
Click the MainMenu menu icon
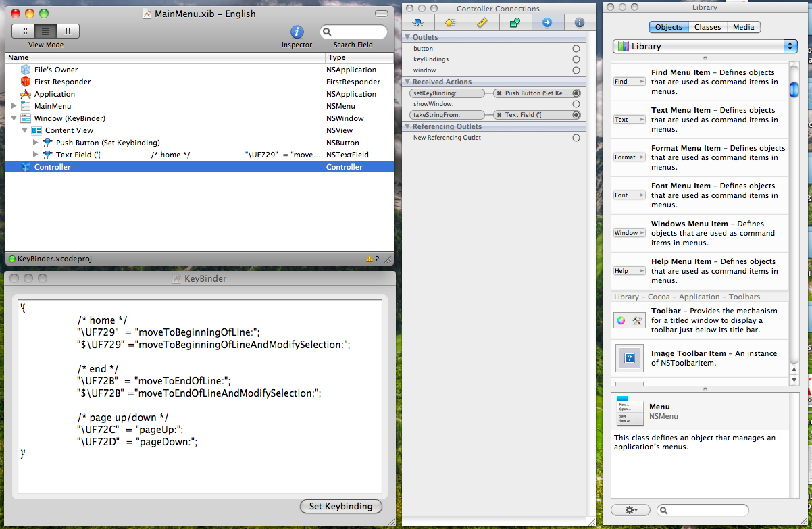(26, 106)
